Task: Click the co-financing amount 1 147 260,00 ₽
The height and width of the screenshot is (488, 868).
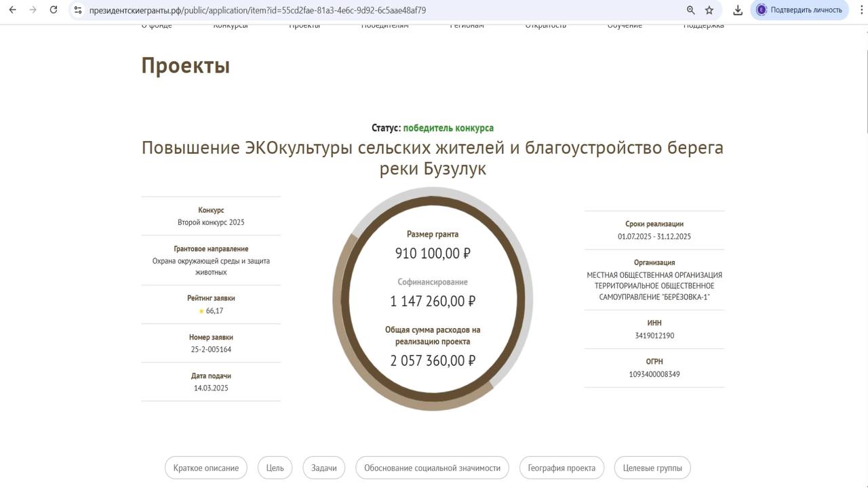Action: [x=433, y=301]
